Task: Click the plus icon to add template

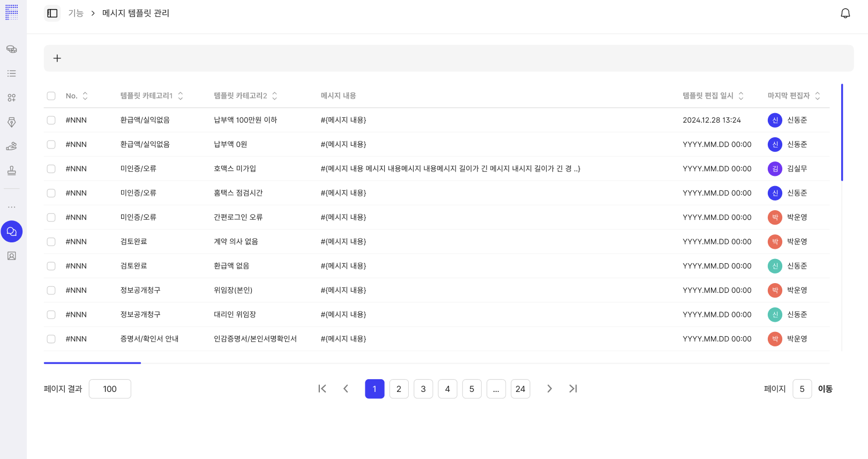Action: pos(57,58)
